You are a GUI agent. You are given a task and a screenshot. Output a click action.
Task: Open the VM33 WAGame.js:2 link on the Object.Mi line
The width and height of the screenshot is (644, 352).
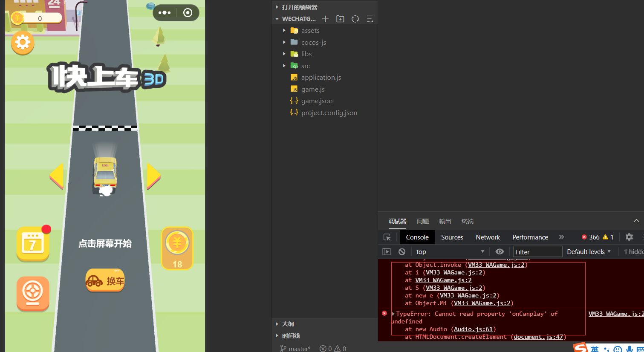[x=482, y=303]
